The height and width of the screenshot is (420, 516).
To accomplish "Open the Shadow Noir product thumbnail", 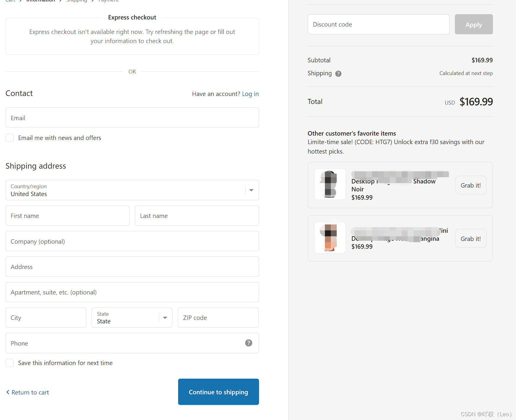I will (330, 184).
